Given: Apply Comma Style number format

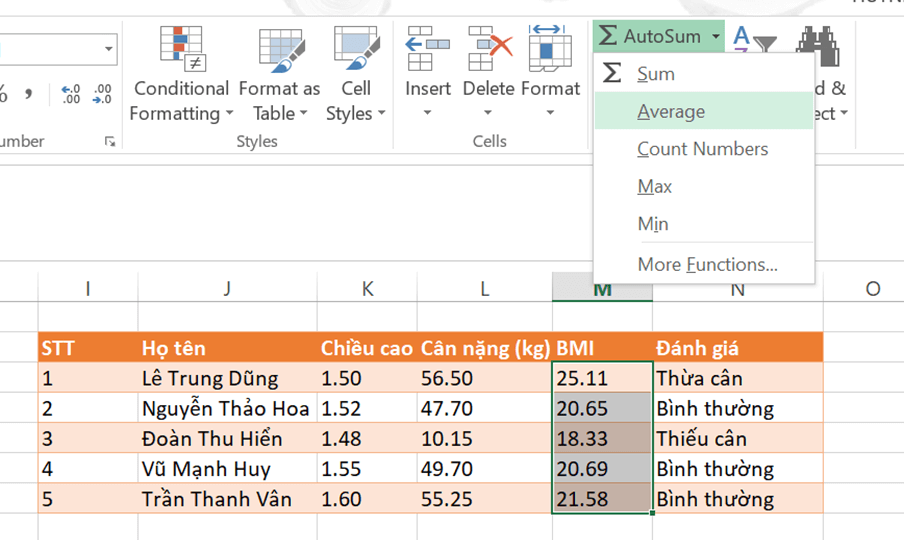Looking at the screenshot, I should [x=29, y=93].
